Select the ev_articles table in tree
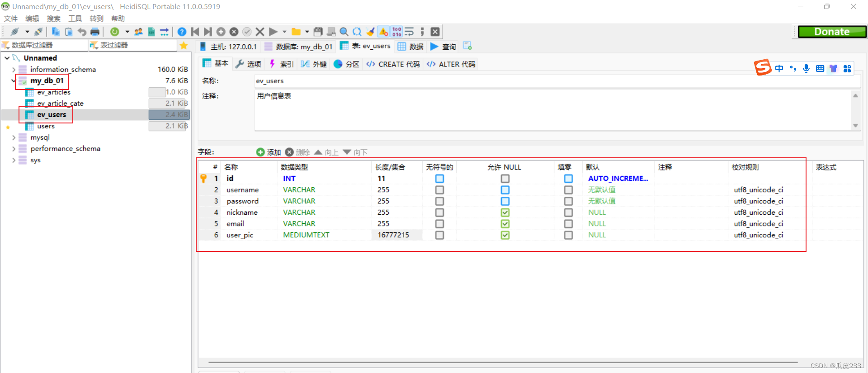Screen dimensions: 868x373 [54, 92]
